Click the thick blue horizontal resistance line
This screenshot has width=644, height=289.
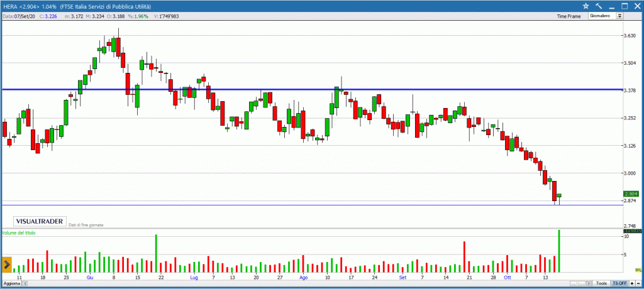[312, 89]
